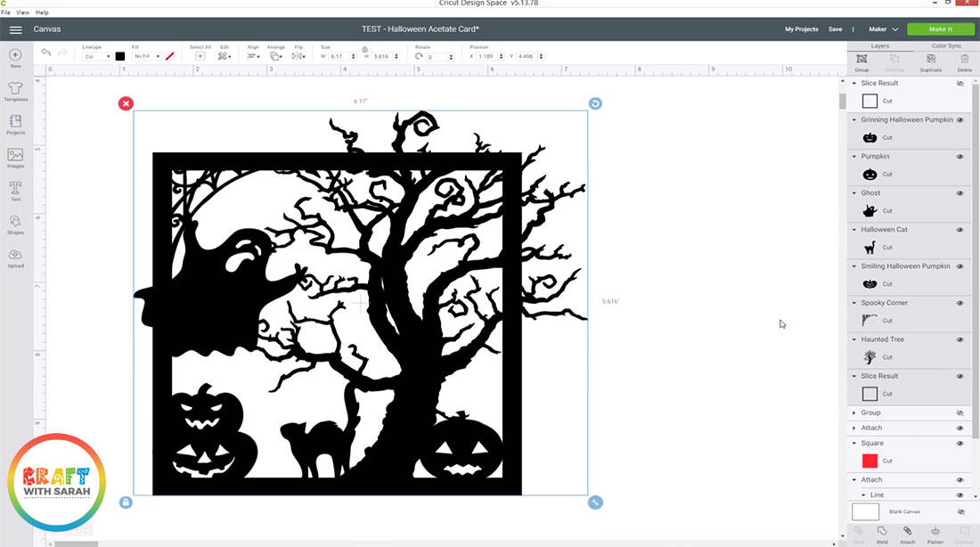Open the Linetype dropdown
The image size is (980, 547).
pyautogui.click(x=96, y=56)
